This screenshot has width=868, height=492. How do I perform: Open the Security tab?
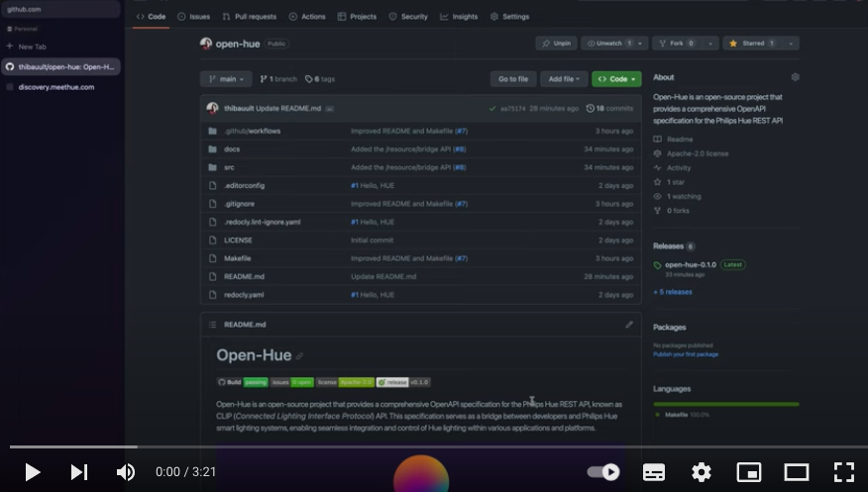click(408, 17)
